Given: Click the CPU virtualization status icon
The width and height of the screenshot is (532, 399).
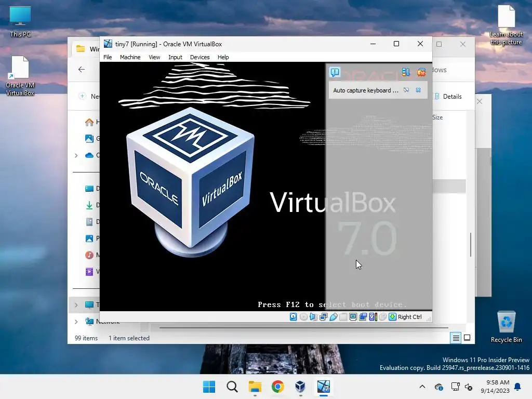Looking at the screenshot, I should tap(373, 317).
